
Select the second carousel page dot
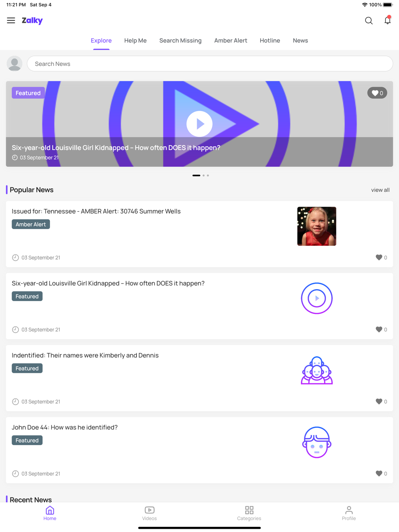click(203, 175)
